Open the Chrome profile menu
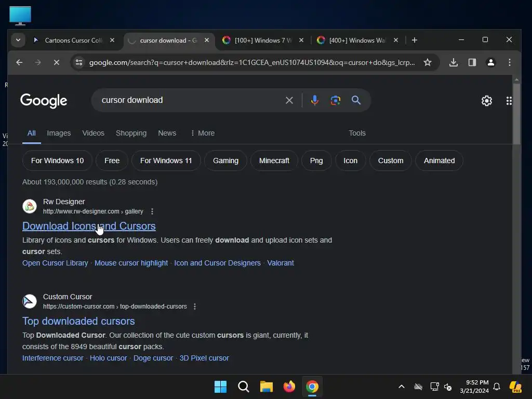The height and width of the screenshot is (399, 532). [491, 62]
